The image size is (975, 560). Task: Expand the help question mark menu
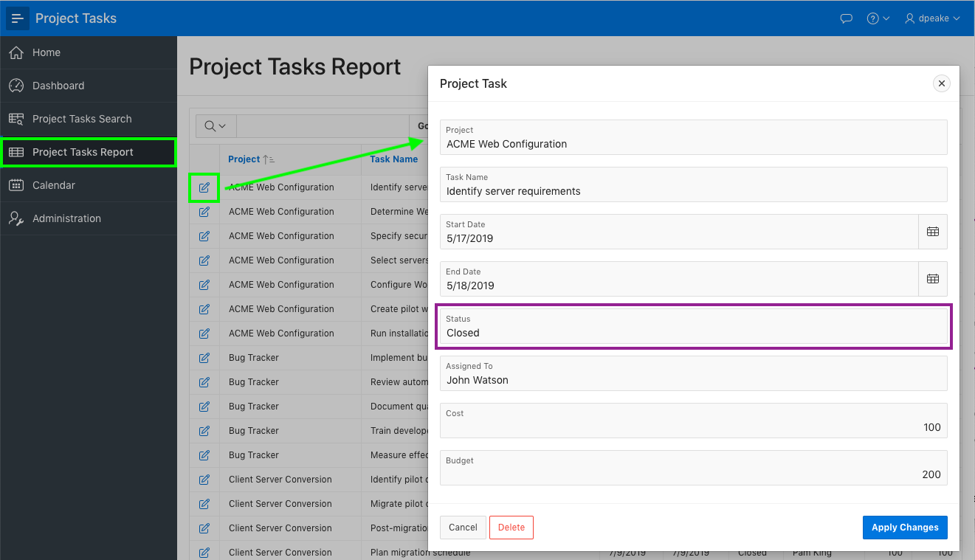[878, 18]
